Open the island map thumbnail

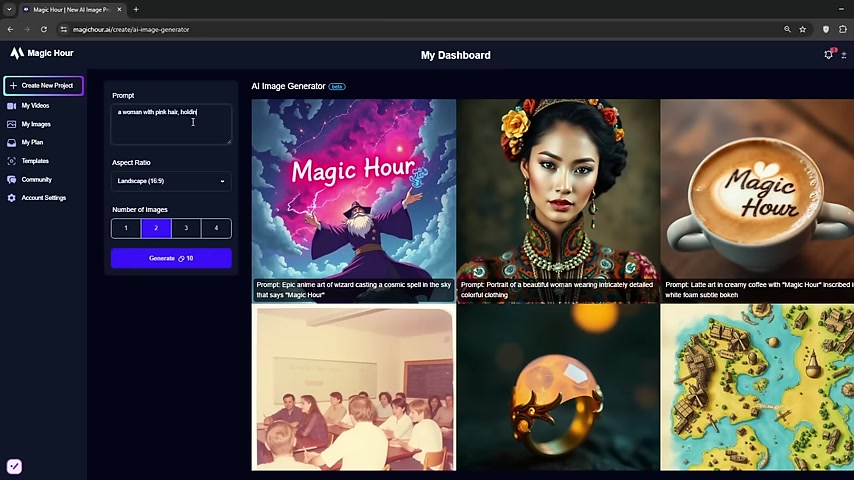(x=757, y=387)
